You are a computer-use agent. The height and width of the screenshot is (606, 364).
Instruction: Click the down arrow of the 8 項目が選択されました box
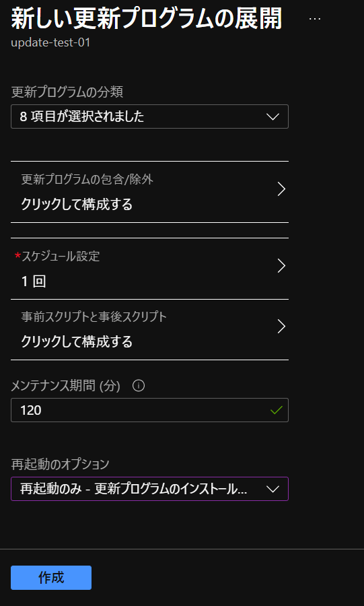tap(273, 116)
